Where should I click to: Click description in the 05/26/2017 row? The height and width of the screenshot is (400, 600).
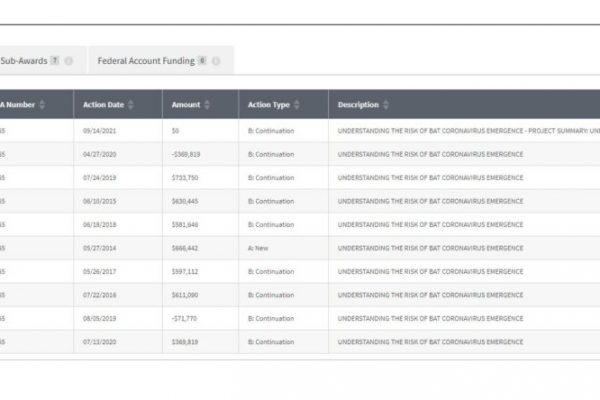[430, 271]
